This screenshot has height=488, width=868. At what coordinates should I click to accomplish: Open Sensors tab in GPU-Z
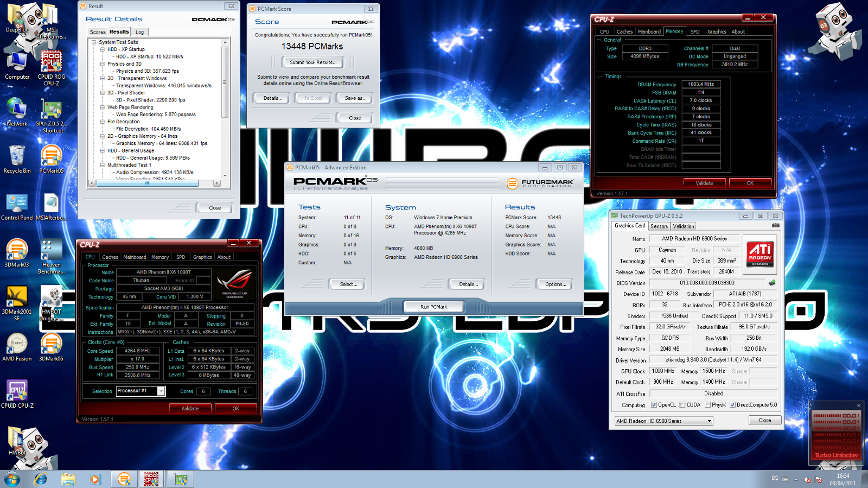tap(659, 226)
